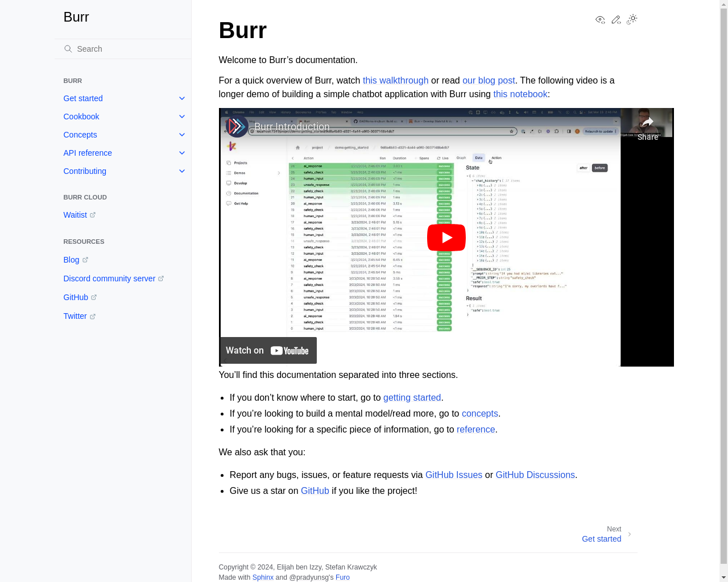Click external-link icon beside Blog
The height and width of the screenshot is (582, 728).
click(85, 260)
